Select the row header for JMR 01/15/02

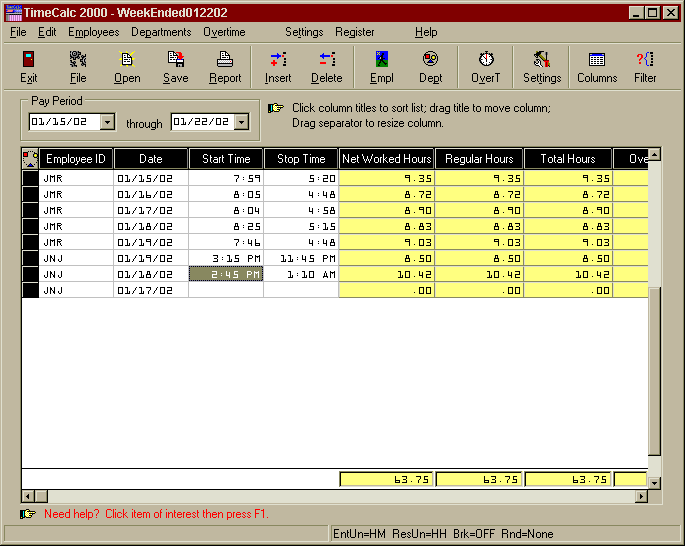tap(30, 178)
